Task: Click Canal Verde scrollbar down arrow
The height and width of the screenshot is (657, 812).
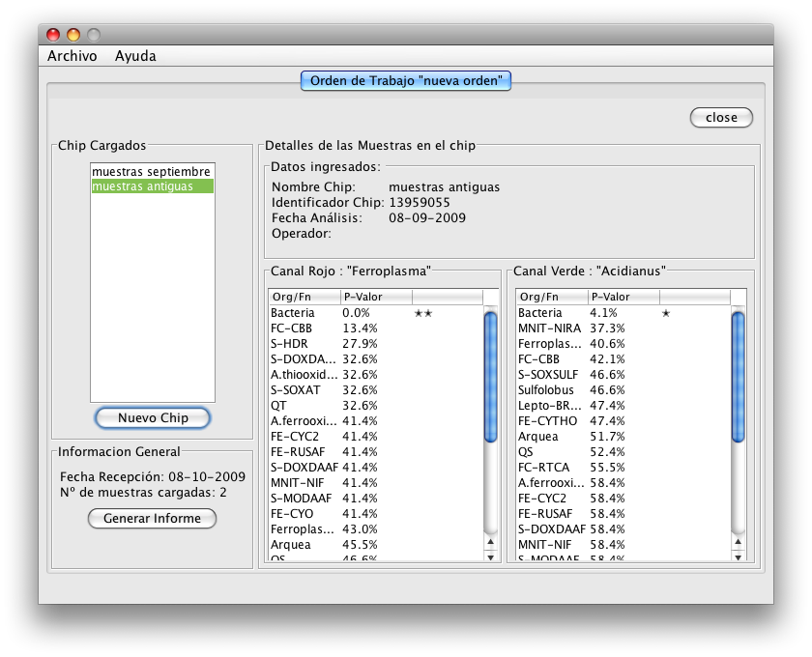Action: (x=738, y=557)
